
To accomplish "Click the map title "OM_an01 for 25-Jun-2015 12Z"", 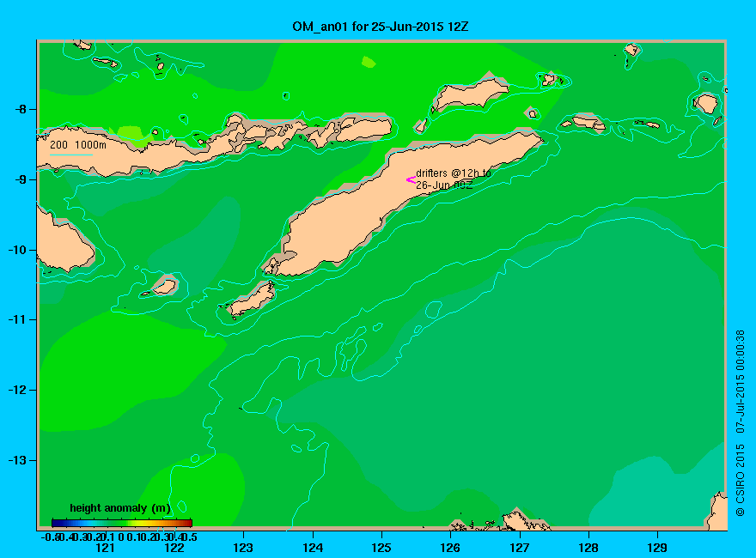I will click(x=380, y=27).
